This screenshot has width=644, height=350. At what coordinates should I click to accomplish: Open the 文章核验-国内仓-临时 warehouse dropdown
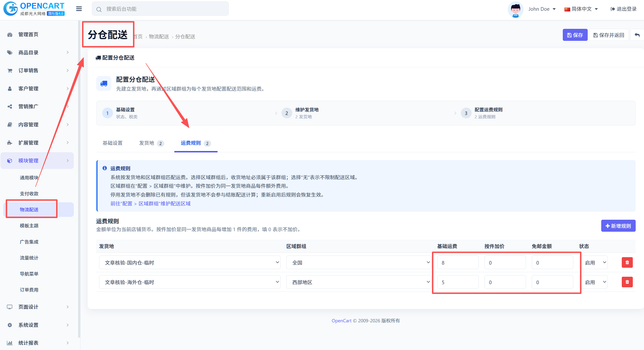point(190,262)
